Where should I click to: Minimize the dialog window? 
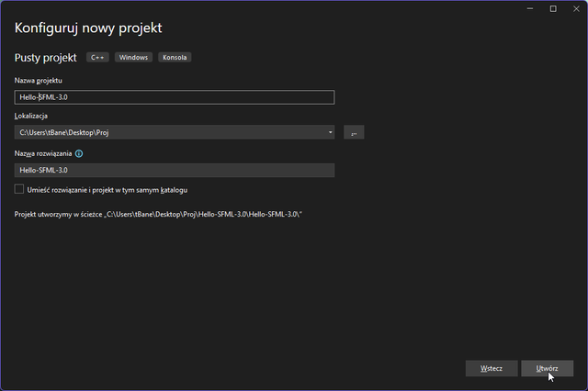click(530, 8)
